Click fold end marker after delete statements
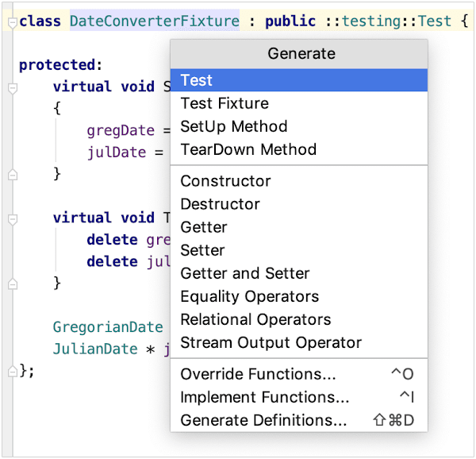This screenshot has height=459, width=476. pos(13,283)
